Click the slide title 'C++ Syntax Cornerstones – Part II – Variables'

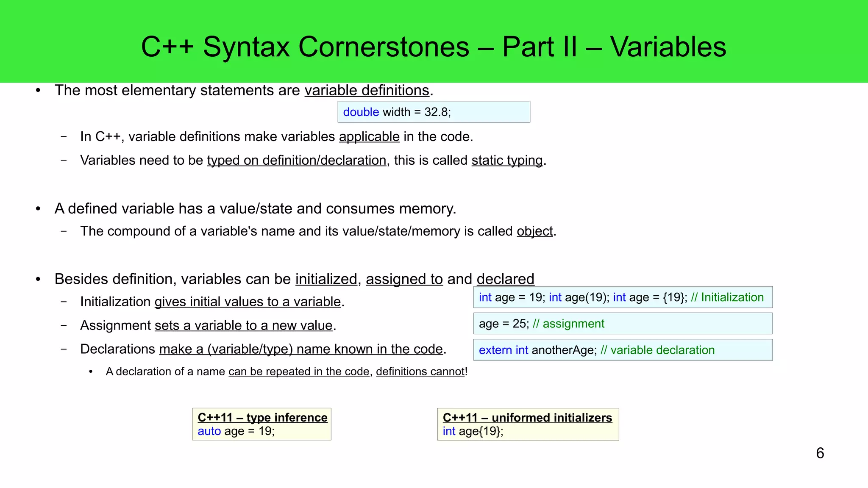pos(434,47)
